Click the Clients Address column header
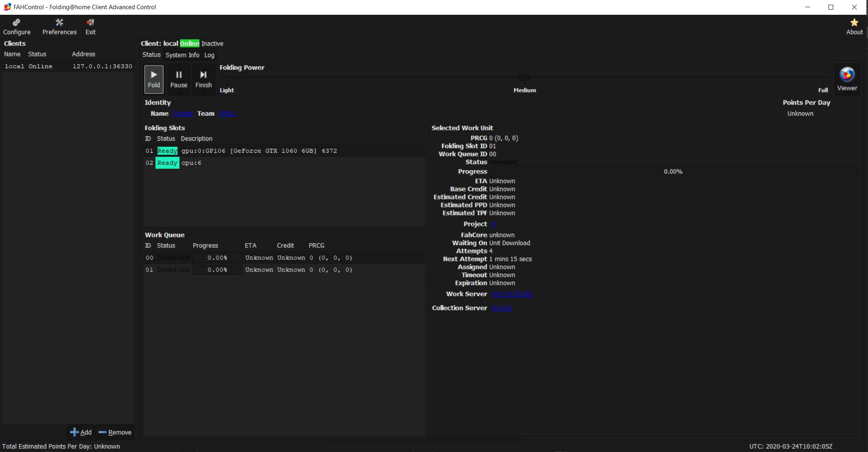Viewport: 868px width, 452px height. pyautogui.click(x=84, y=54)
